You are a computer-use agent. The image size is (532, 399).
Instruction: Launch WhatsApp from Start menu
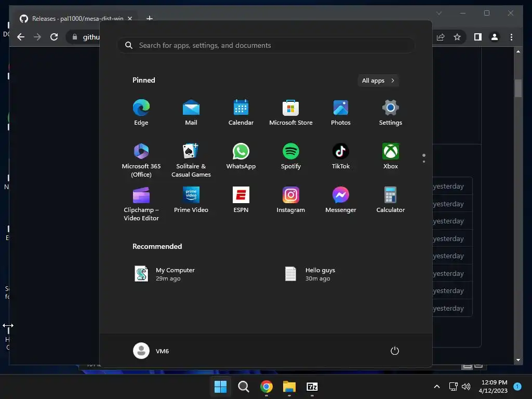pos(241,156)
